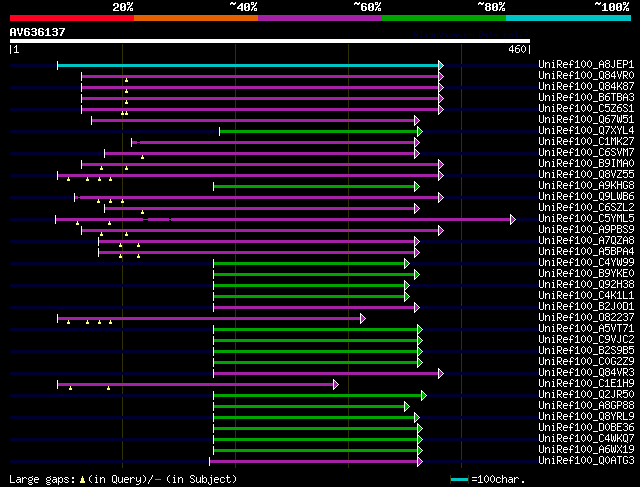
Task: Click the UniRef100_C5YML5 label
Action: click(x=586, y=219)
